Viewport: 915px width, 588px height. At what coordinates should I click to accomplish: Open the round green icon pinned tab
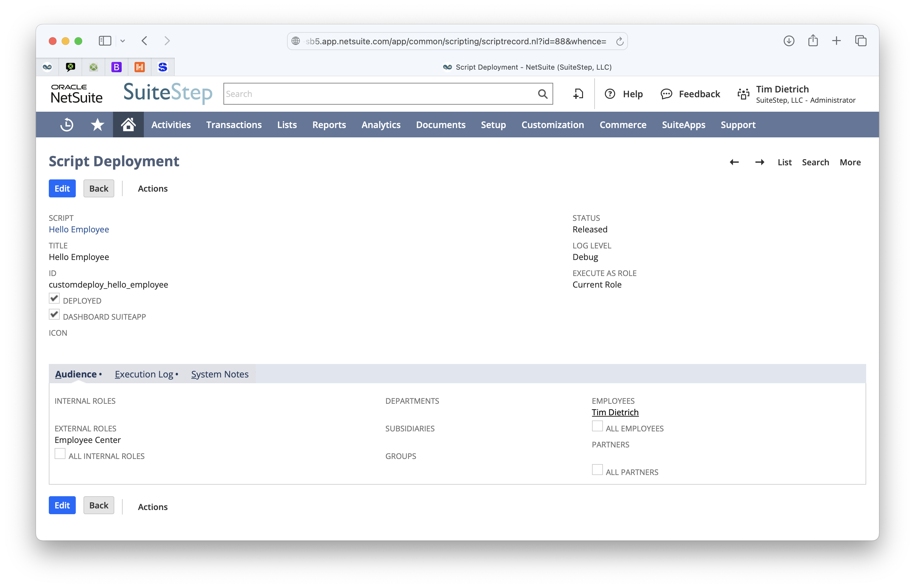[x=93, y=67]
